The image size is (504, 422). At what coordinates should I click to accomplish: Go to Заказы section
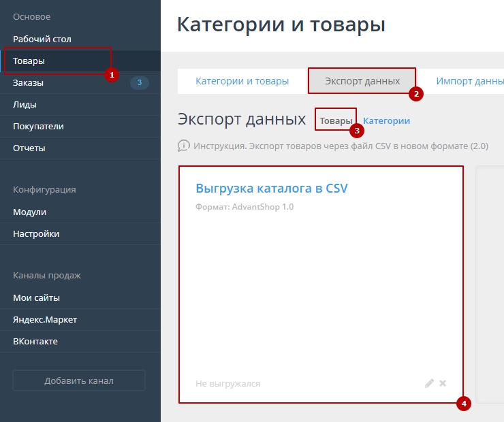[29, 82]
